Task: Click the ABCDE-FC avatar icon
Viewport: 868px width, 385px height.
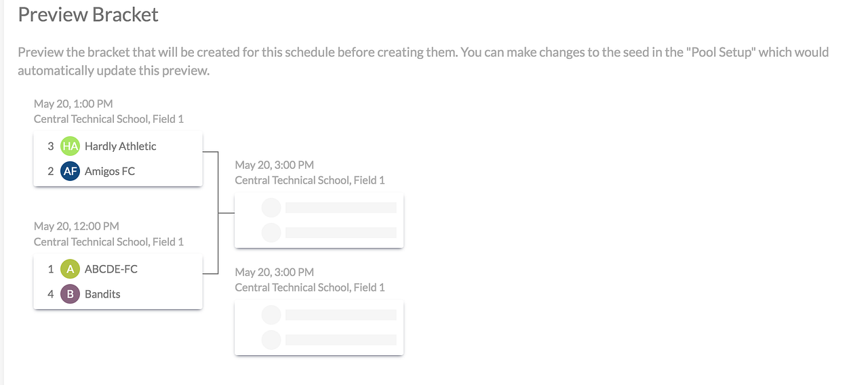Action: click(x=70, y=269)
